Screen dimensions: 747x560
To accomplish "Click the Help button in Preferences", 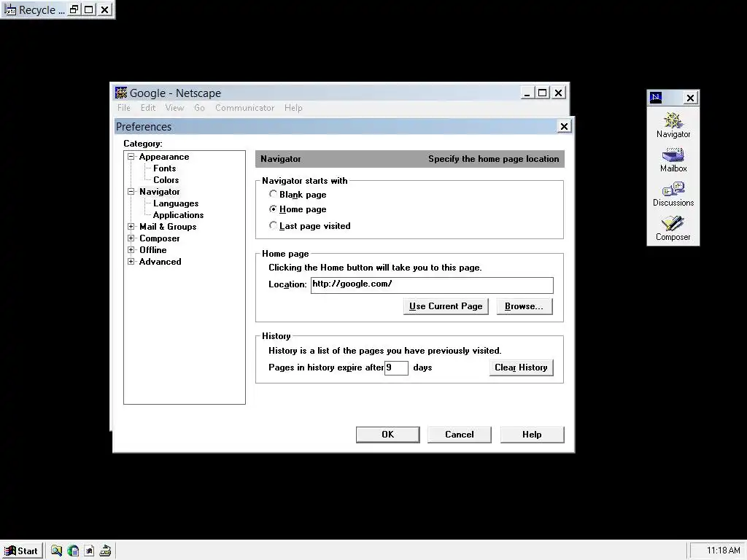I will (532, 435).
